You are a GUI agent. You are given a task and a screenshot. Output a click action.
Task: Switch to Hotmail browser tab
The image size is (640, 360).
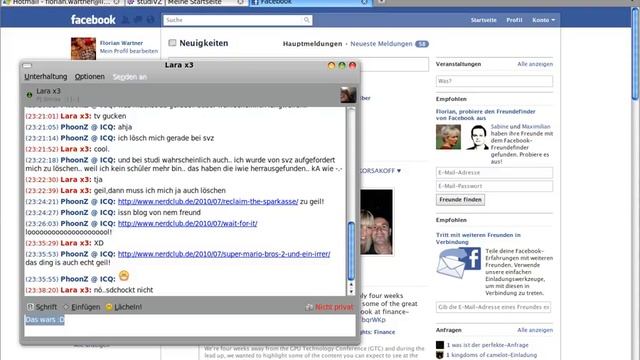[61, 2]
